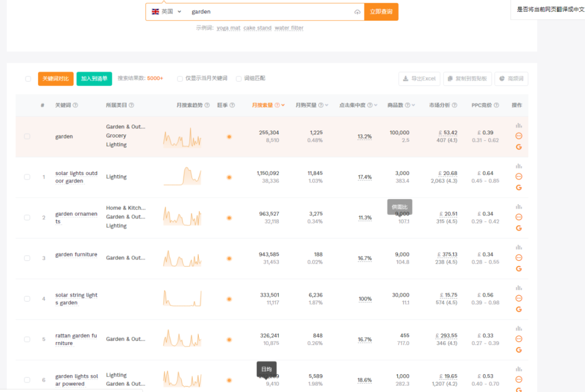Click 旺季 orange dot for garden row

(229, 137)
